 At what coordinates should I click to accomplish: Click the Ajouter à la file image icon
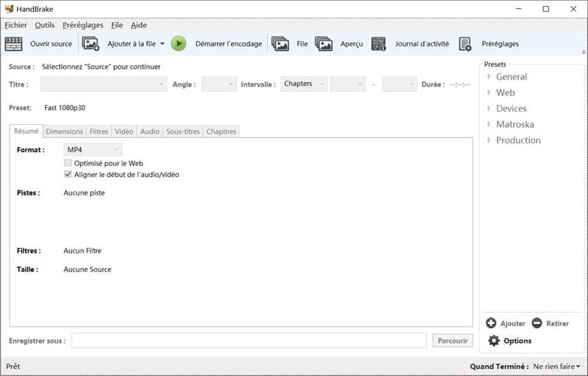pos(90,44)
